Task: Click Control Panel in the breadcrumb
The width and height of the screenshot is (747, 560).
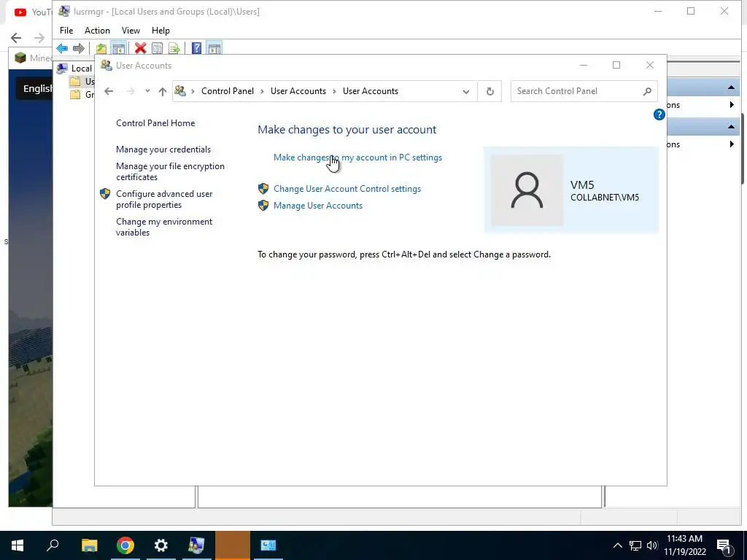Action: click(228, 91)
